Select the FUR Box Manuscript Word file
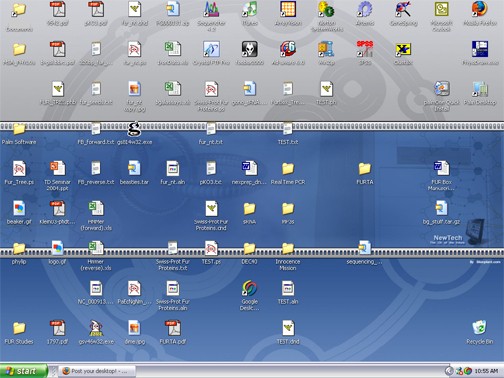This screenshot has height=378, width=504. (x=441, y=169)
